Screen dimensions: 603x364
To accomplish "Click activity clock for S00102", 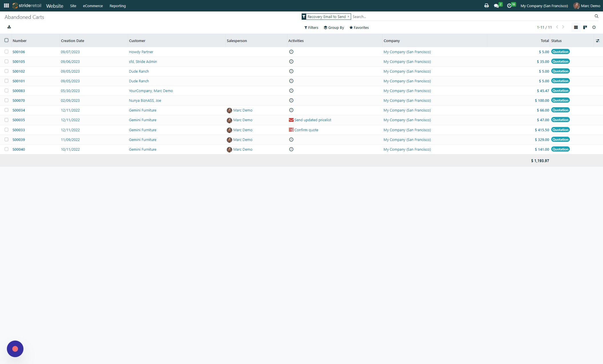I will (291, 71).
